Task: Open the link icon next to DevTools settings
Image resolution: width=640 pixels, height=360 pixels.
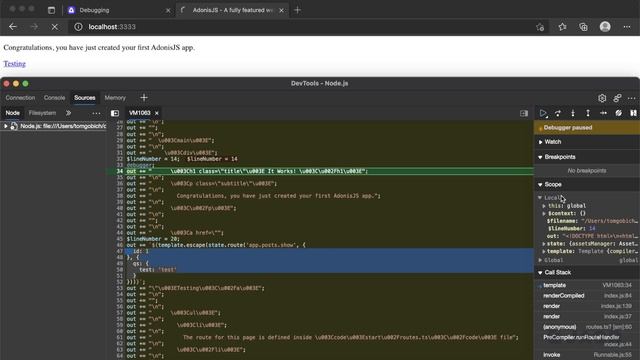Action: pyautogui.click(x=617, y=98)
